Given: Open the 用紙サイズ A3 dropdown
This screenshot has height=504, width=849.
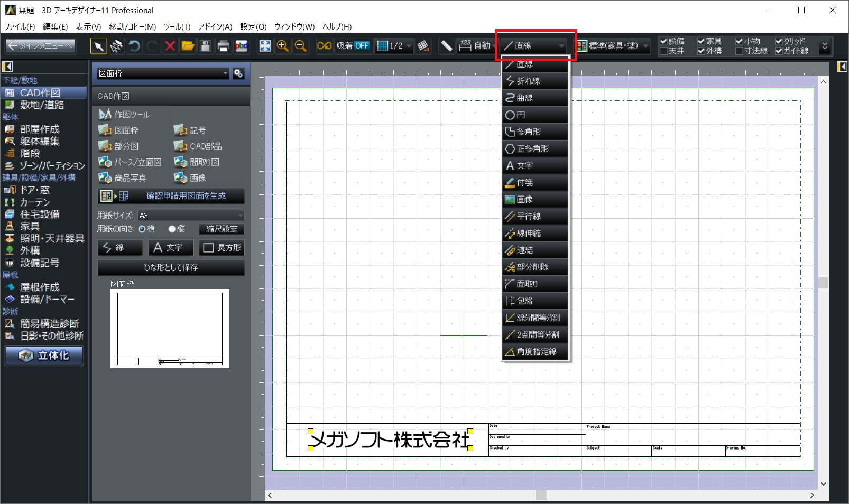Looking at the screenshot, I should (x=191, y=216).
